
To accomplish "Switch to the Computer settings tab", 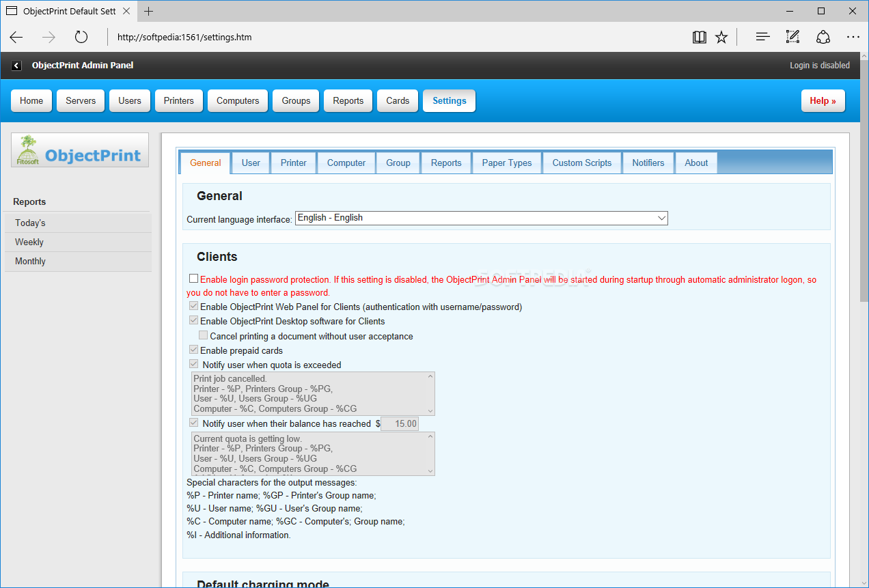I will 346,163.
